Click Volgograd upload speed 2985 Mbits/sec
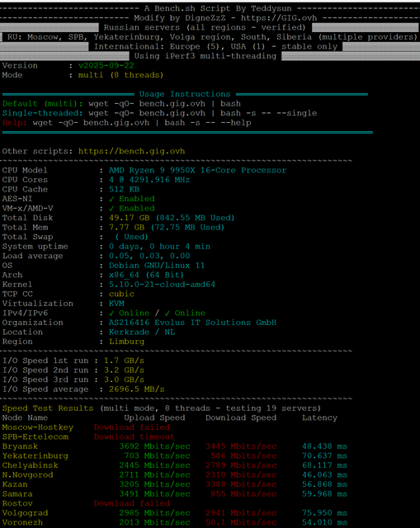The image size is (420, 528). click(154, 512)
